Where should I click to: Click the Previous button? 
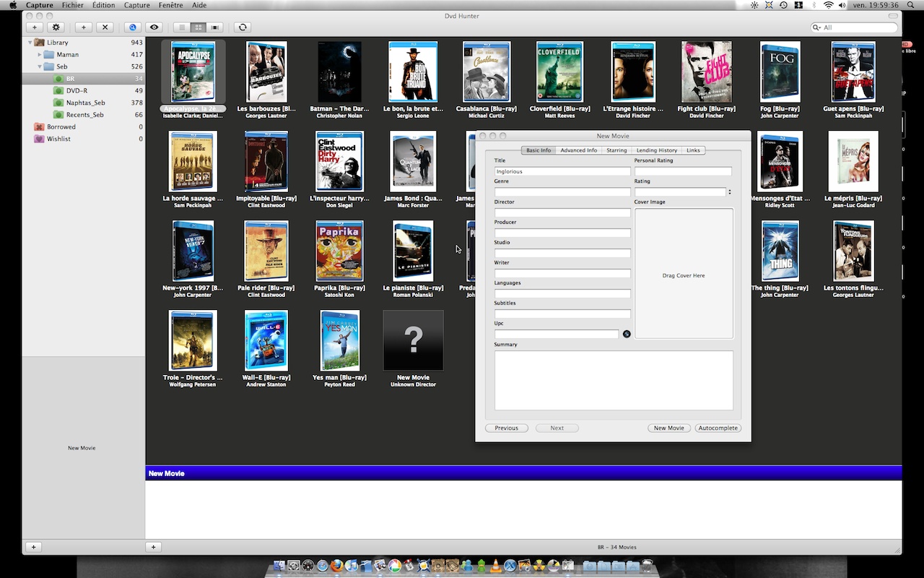[507, 428]
